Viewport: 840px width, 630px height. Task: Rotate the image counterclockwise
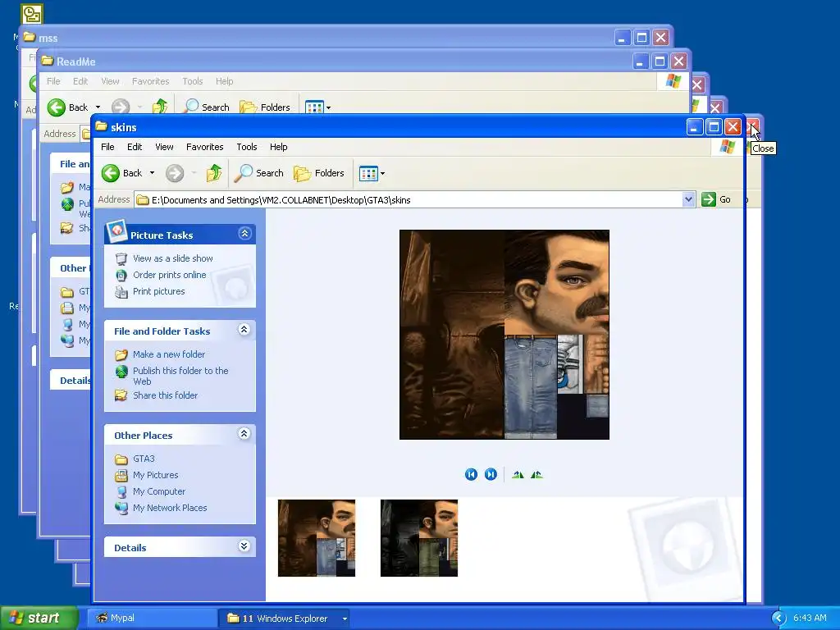[536, 474]
